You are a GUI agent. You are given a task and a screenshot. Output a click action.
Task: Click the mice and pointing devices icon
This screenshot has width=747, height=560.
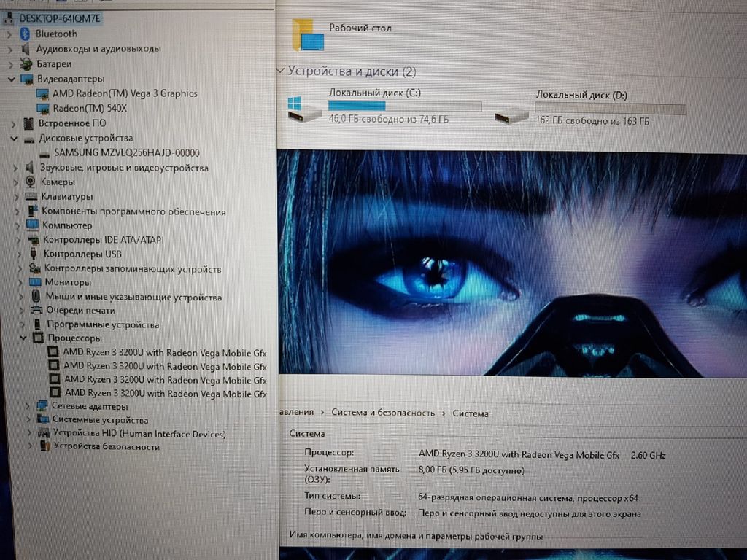[x=36, y=296]
